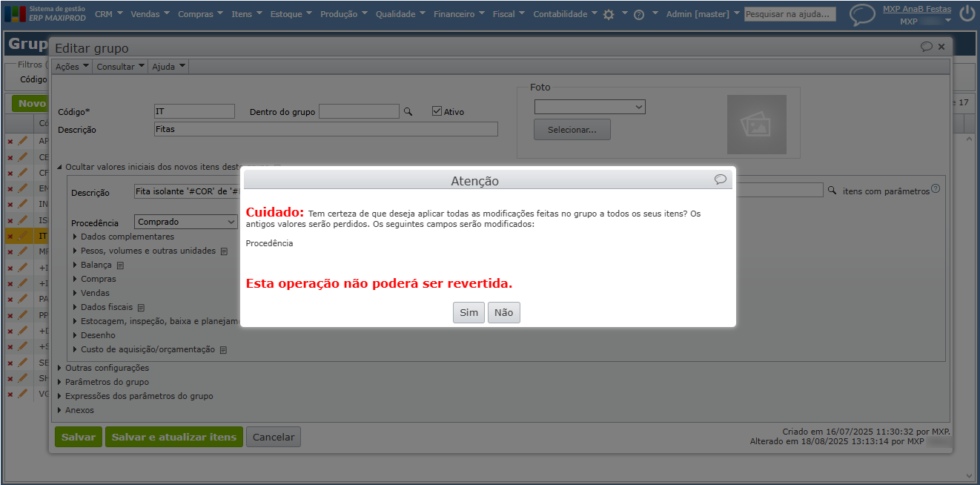Image resolution: width=980 pixels, height=485 pixels.
Task: Open the Produção menu
Action: tap(344, 14)
